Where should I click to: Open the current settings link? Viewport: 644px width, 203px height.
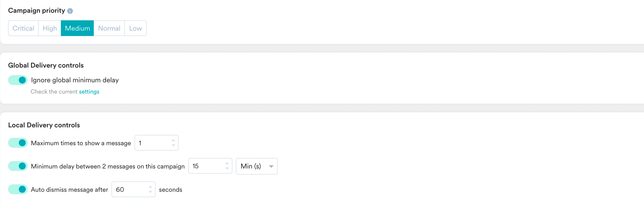click(89, 92)
